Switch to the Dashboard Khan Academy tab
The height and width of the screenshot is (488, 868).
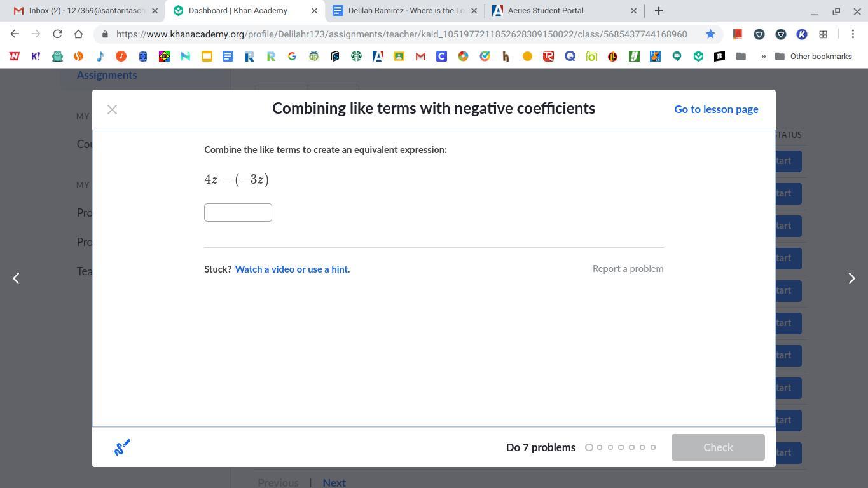[245, 11]
